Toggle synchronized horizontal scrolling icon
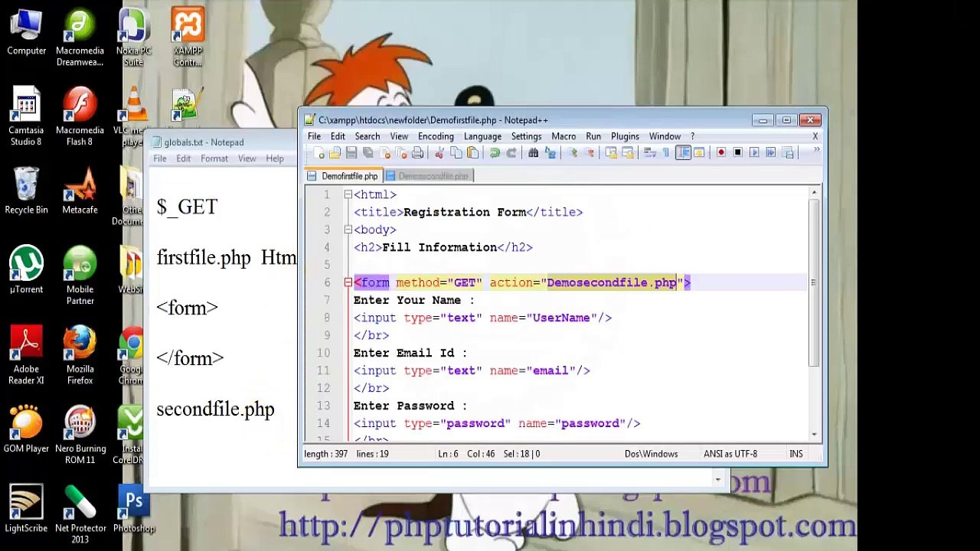This screenshot has height=551, width=980. pos(628,153)
